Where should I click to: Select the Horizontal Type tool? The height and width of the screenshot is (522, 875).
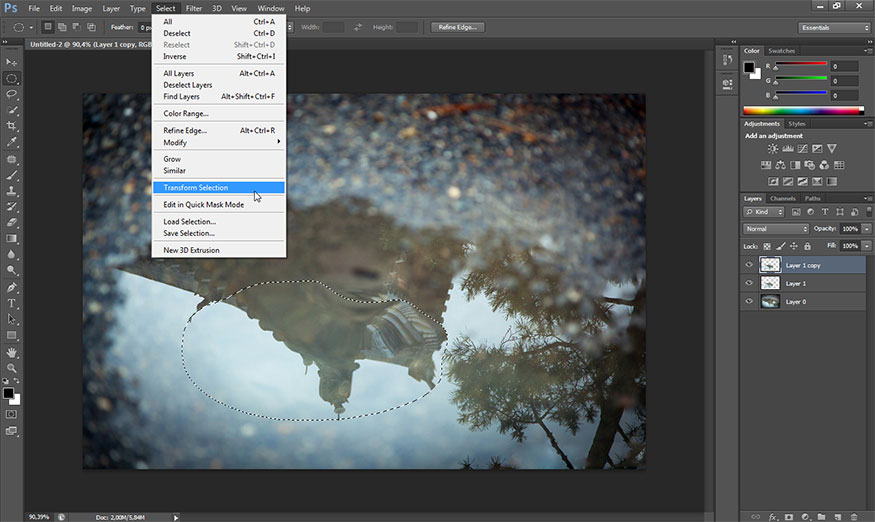tap(12, 303)
